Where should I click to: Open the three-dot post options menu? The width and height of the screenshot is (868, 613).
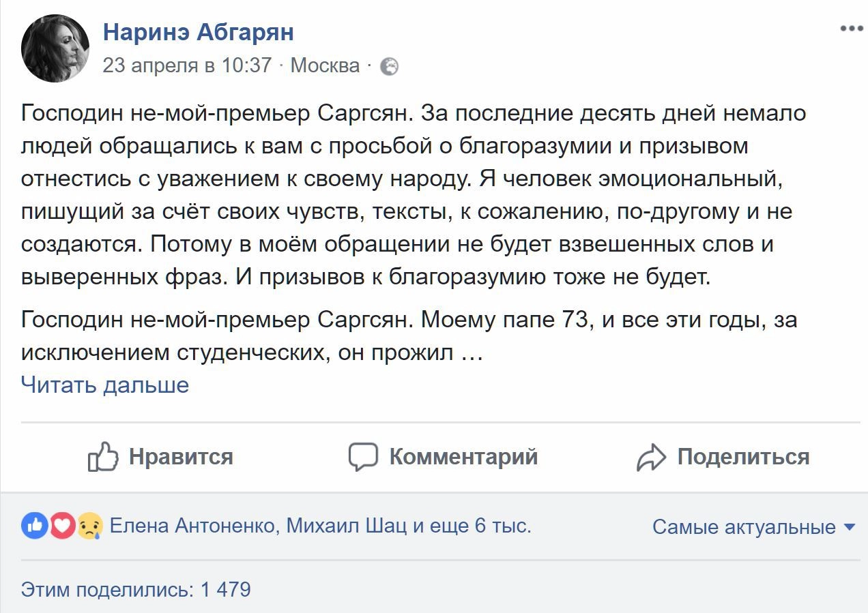(x=852, y=29)
